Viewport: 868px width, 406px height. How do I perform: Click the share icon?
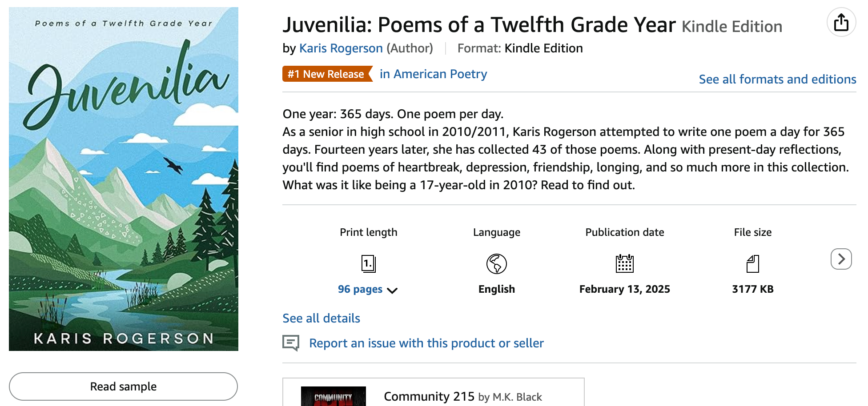click(x=841, y=23)
